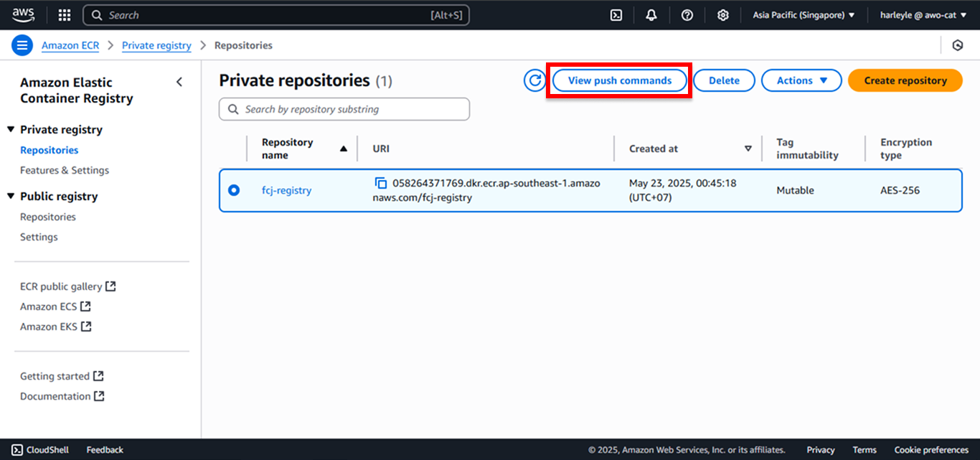Open Private registry Repositories page
This screenshot has height=460, width=980.
[x=50, y=150]
